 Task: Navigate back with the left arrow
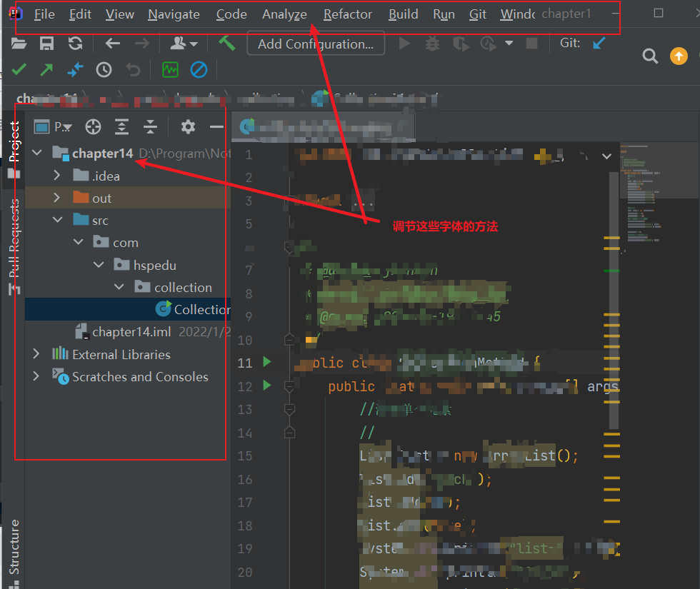click(113, 44)
